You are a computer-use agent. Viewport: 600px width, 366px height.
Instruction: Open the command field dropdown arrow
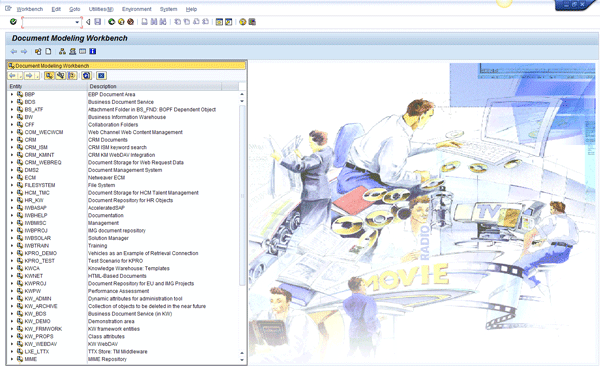point(77,22)
